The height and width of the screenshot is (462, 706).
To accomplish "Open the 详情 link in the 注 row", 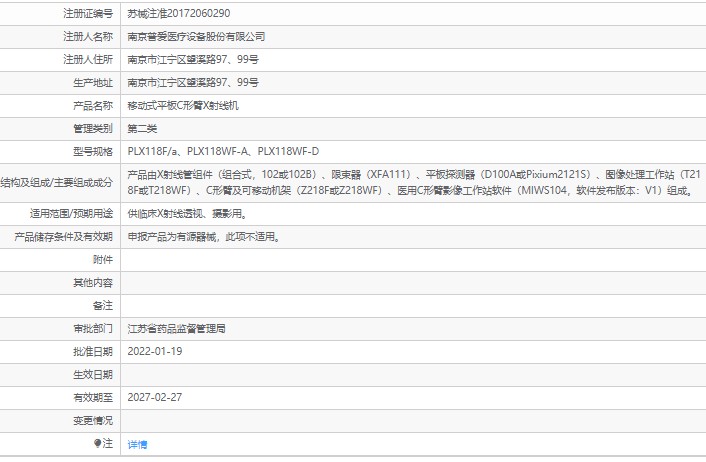I will 137,444.
